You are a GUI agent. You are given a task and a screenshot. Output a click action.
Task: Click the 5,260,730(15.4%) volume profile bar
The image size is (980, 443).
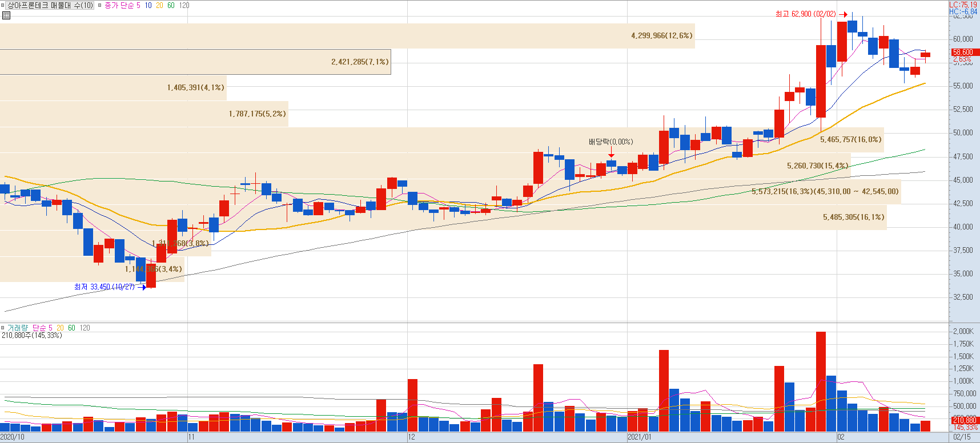pyautogui.click(x=425, y=166)
